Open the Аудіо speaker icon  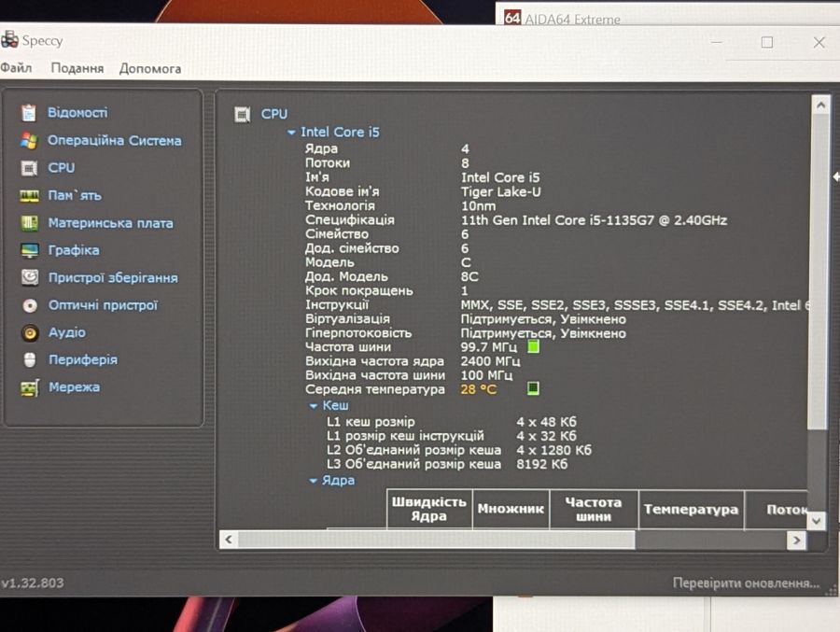pyautogui.click(x=30, y=333)
